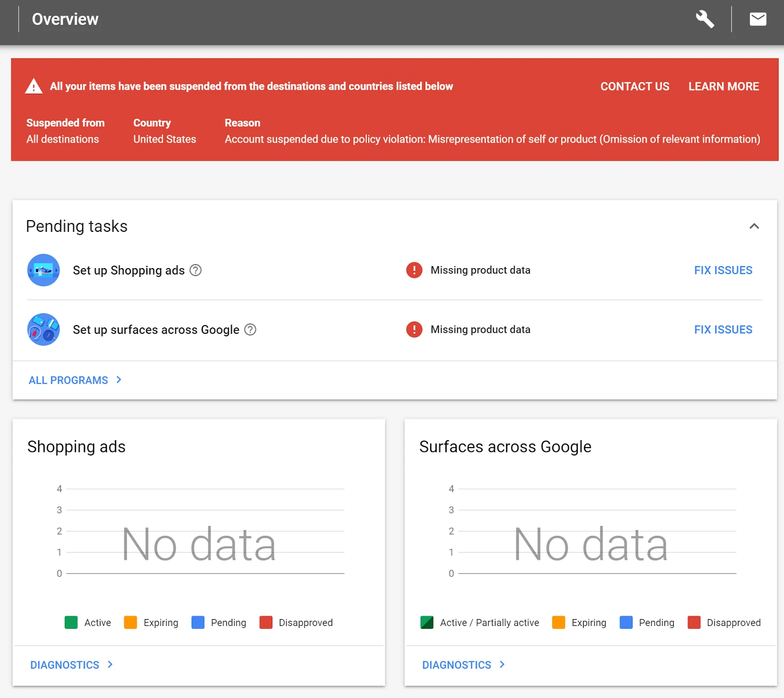784x698 pixels.
Task: Click Active / Partially active swatch in Surfaces legend
Action: coord(427,623)
